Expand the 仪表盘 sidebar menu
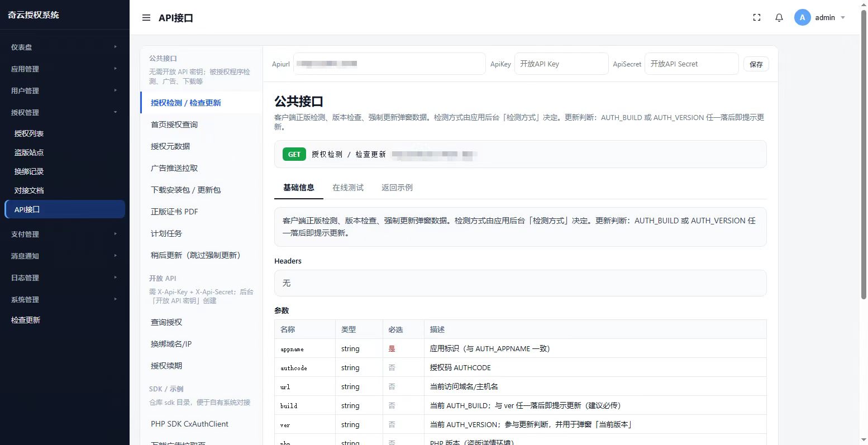This screenshot has height=445, width=868. tap(65, 47)
